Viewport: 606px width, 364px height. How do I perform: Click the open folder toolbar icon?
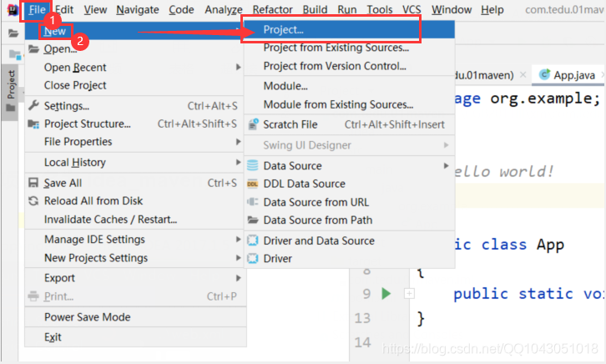tap(13, 33)
